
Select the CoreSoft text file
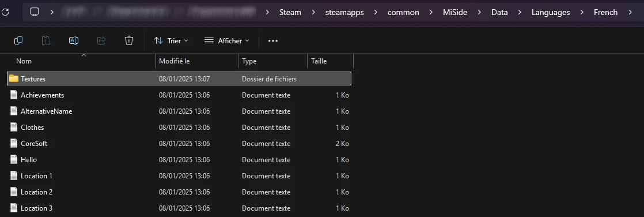pyautogui.click(x=179, y=144)
